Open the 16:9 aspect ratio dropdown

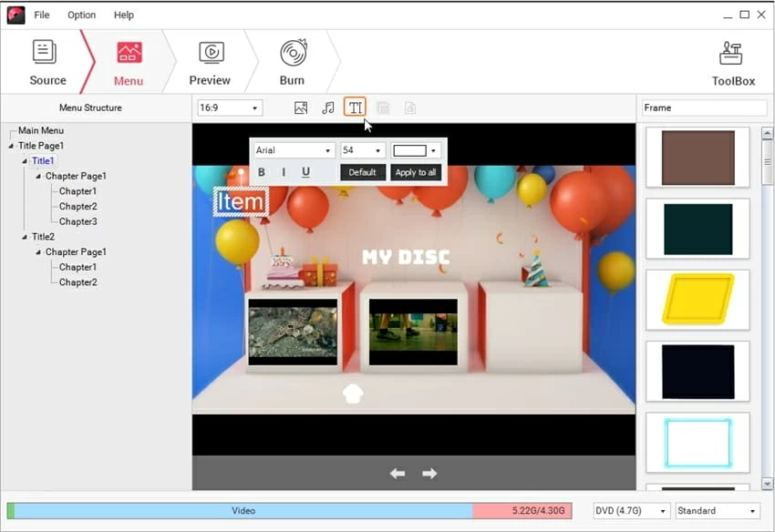click(230, 107)
